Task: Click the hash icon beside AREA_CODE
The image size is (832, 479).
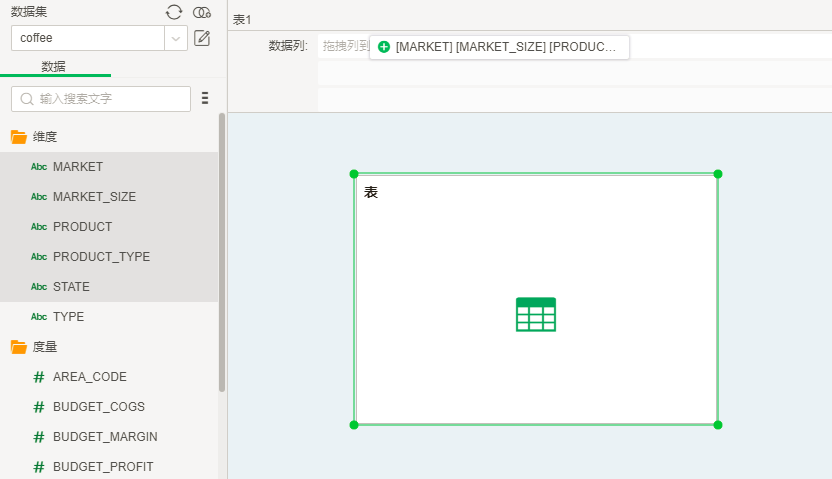Action: point(39,377)
